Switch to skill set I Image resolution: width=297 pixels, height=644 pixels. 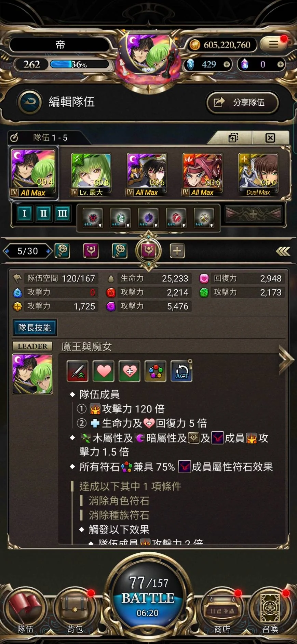[24, 214]
